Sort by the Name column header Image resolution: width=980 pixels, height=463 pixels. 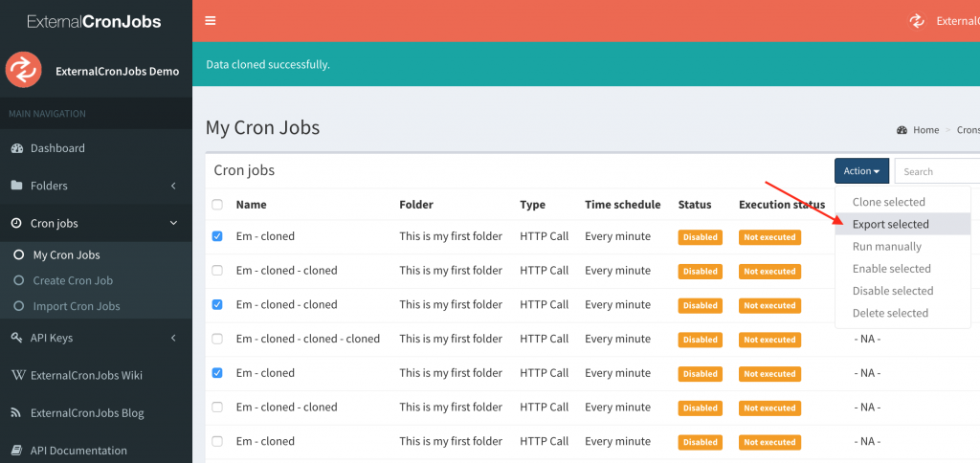[252, 205]
